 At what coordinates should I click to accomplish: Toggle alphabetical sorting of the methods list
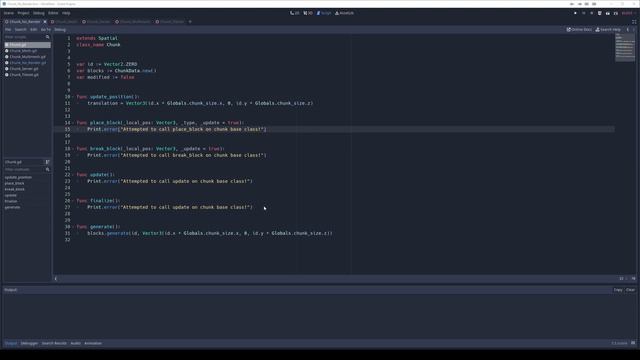click(x=47, y=162)
